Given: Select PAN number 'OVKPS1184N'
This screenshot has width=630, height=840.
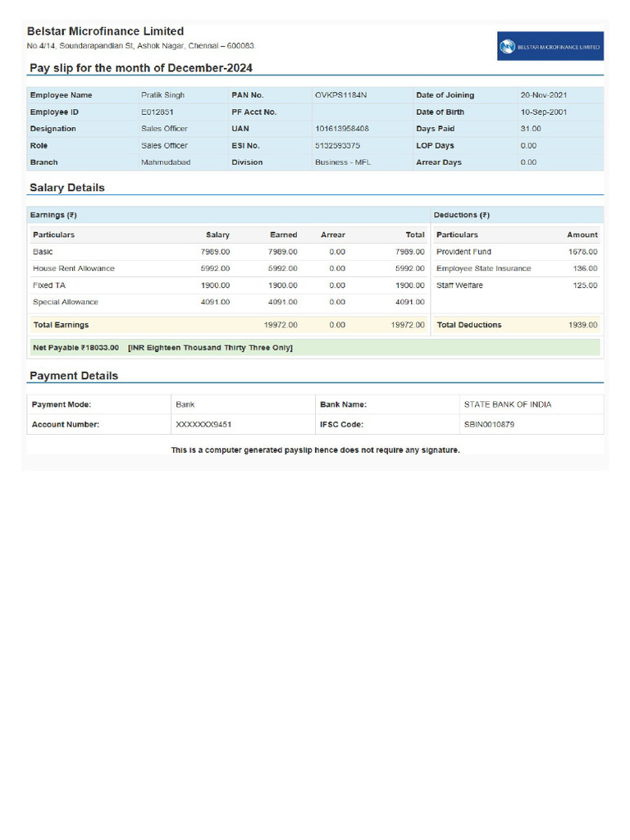Looking at the screenshot, I should (x=340, y=95).
